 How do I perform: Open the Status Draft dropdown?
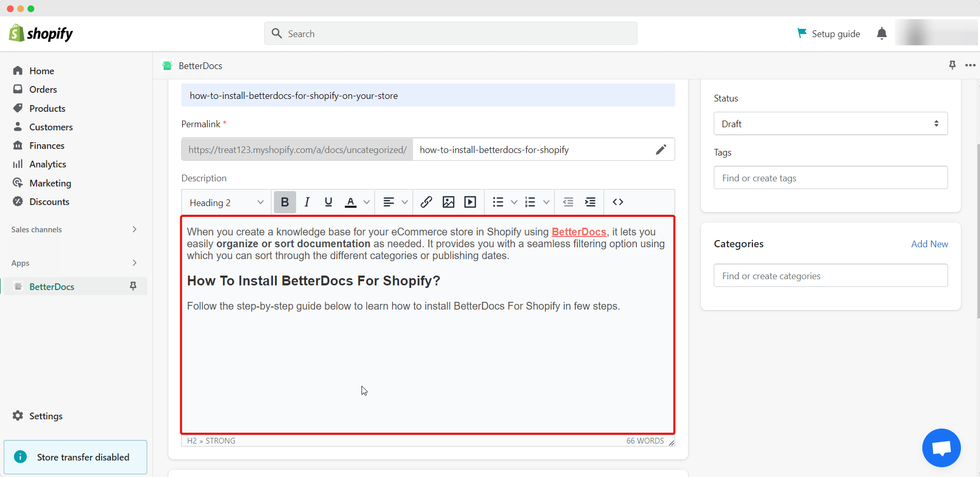point(831,124)
